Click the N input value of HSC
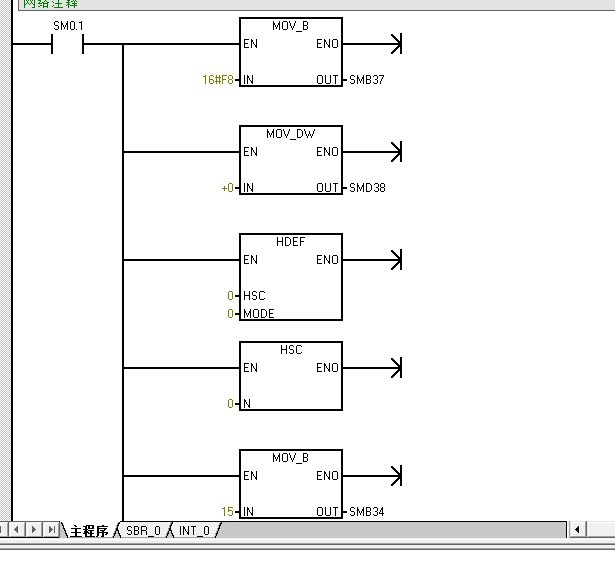Viewport: 615px width, 561px height. click(x=230, y=404)
